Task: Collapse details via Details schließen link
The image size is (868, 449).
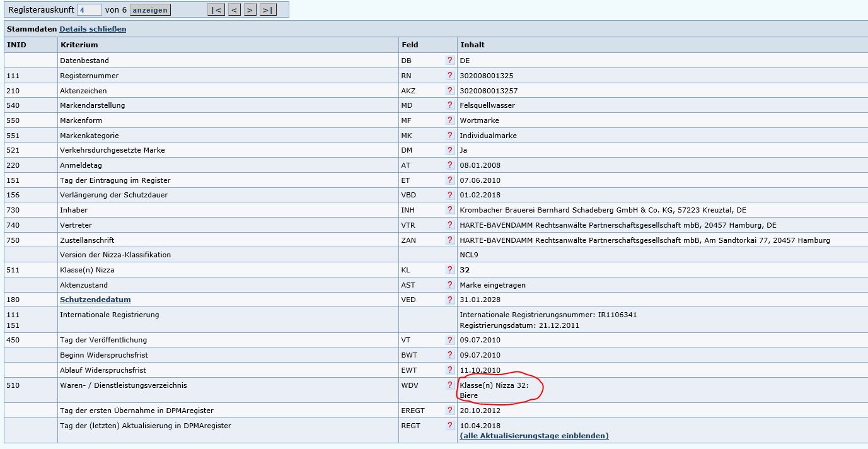Action: point(93,29)
